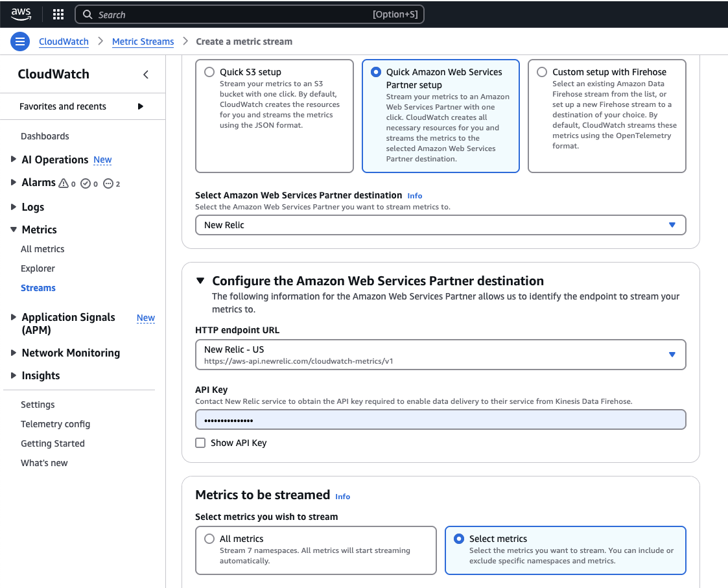
Task: Switch to the Explorer section under Metrics
Action: pos(38,268)
